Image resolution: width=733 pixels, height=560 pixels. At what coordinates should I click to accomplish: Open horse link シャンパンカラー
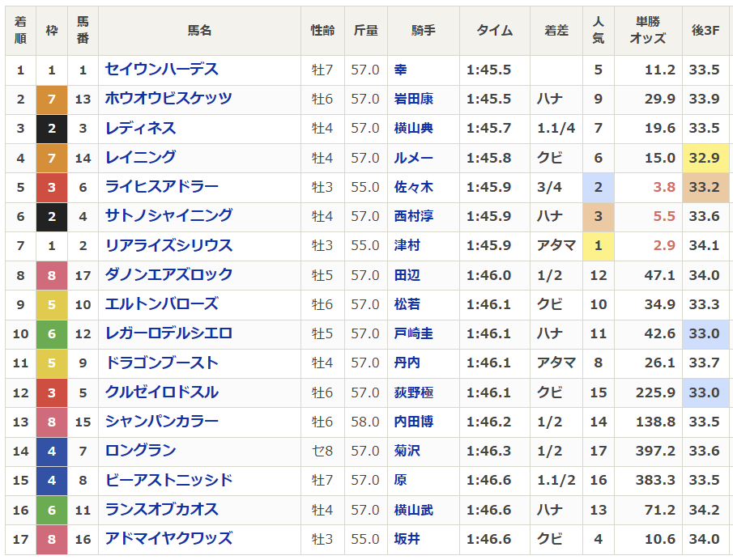(161, 422)
